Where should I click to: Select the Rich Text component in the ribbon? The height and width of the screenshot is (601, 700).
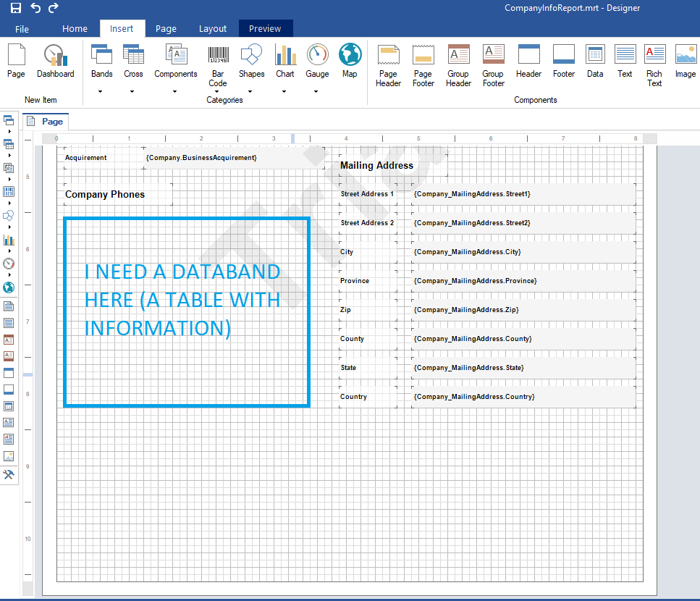point(654,66)
